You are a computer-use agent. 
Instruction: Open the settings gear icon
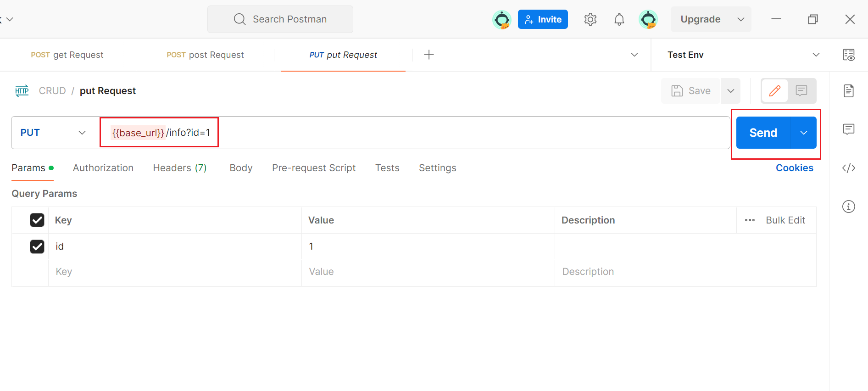coord(590,19)
